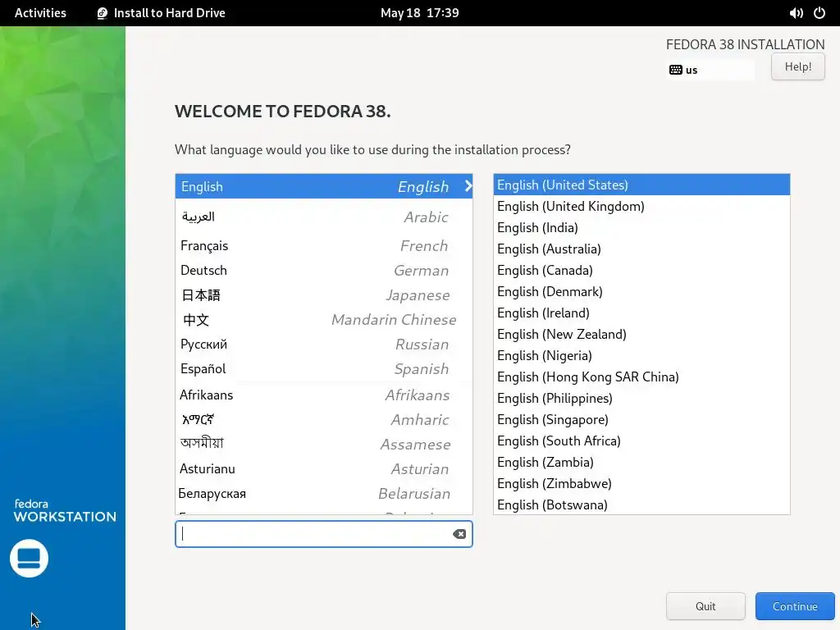Select Español Spanish language row
This screenshot has height=630, width=840.
[x=324, y=369]
